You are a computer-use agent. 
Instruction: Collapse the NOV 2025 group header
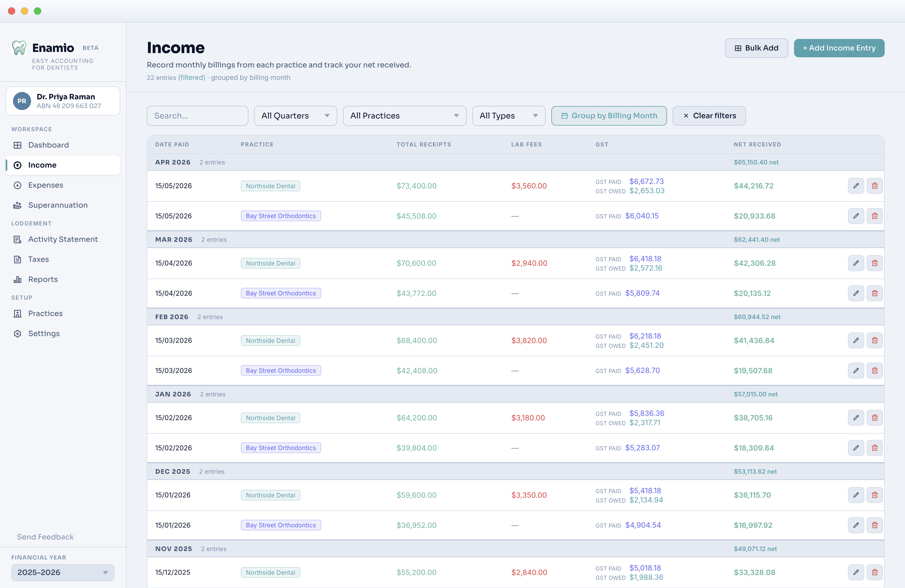click(x=515, y=549)
